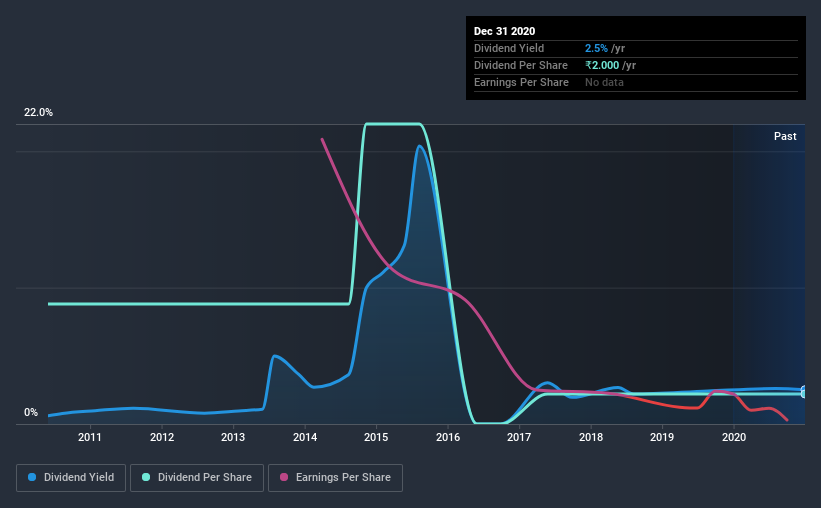Click the 2.5% dividend yield value
The width and height of the screenshot is (821, 508).
[x=596, y=48]
